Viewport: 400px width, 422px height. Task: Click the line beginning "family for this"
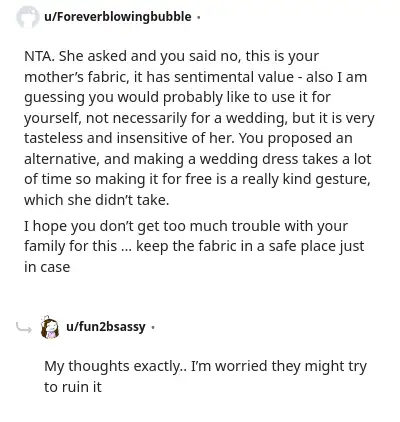pos(194,247)
